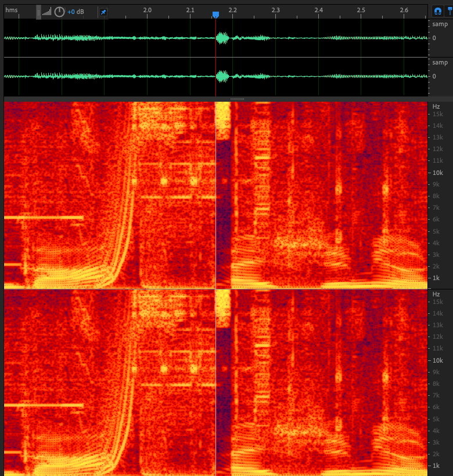Screen dimensions: 453x476
Task: Click the Hz label of lower spectrogram
Action: pyautogui.click(x=436, y=295)
